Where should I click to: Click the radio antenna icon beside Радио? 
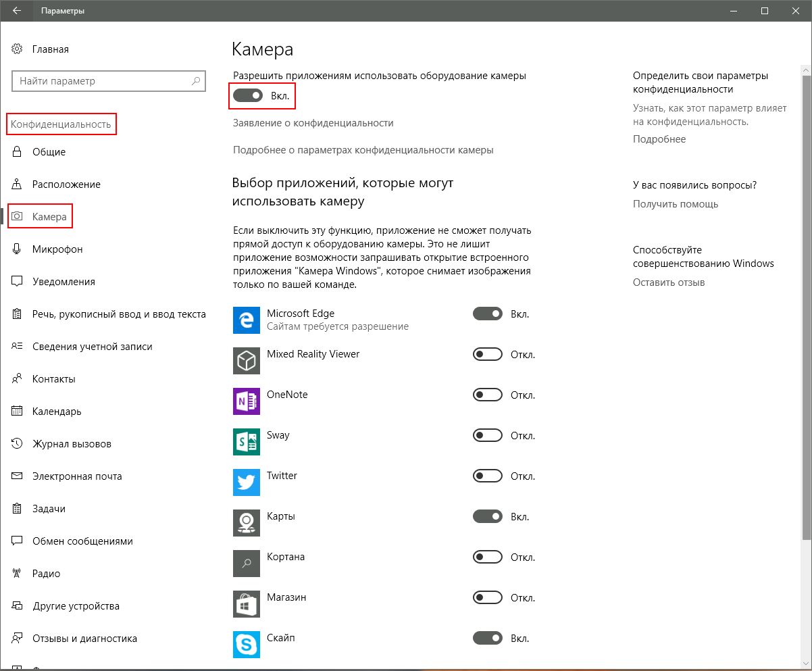(x=18, y=574)
